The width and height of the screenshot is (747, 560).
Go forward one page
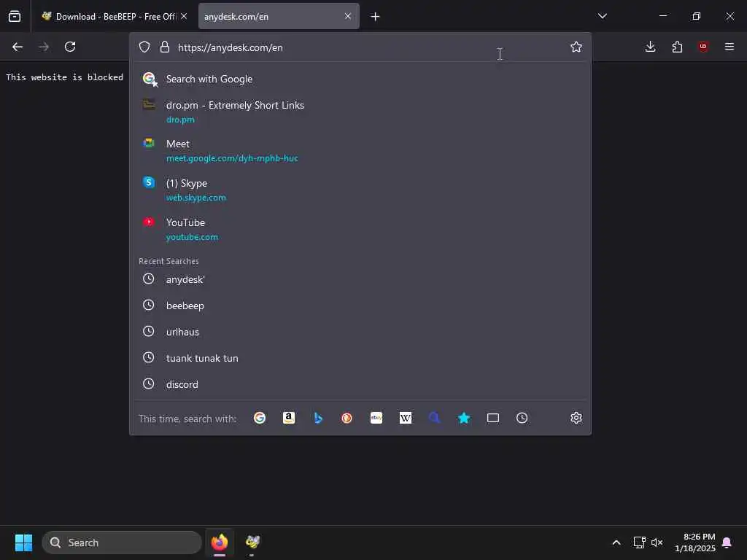pos(44,47)
